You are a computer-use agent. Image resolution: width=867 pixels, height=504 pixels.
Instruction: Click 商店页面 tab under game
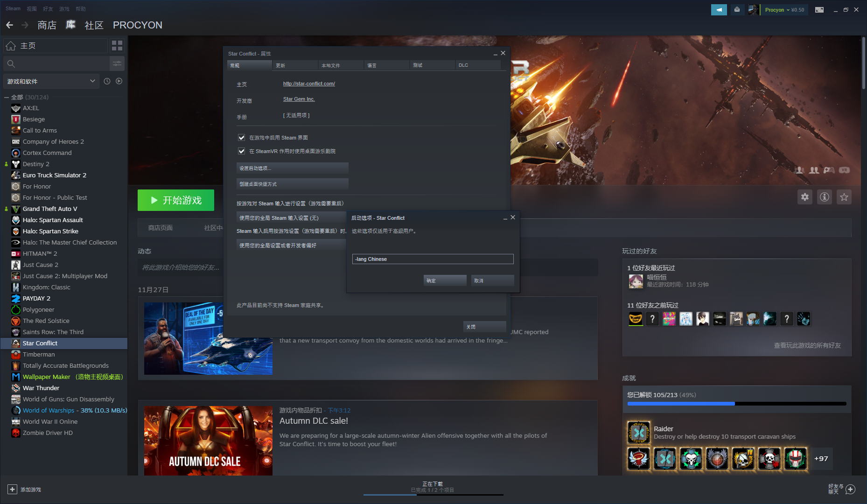(x=161, y=228)
